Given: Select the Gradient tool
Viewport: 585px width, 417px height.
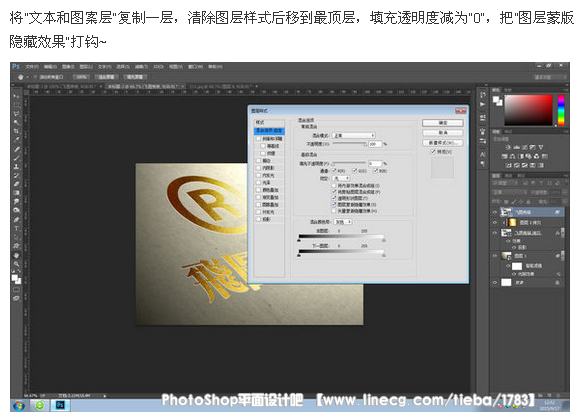Looking at the screenshot, I should click(x=16, y=192).
